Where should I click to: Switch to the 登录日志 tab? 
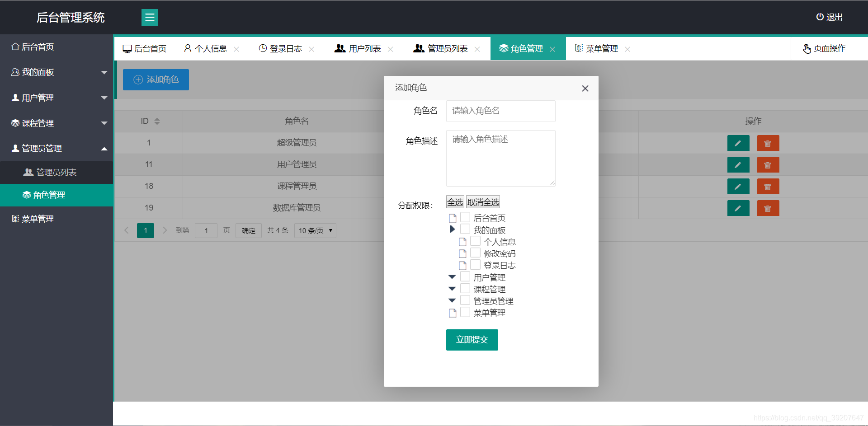click(285, 49)
